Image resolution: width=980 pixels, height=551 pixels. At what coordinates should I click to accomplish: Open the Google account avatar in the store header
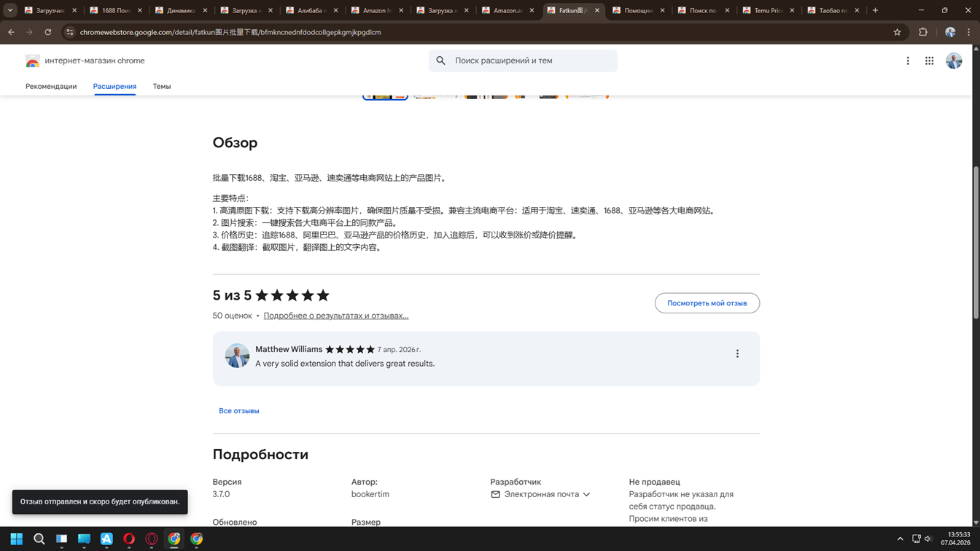pyautogui.click(x=954, y=61)
